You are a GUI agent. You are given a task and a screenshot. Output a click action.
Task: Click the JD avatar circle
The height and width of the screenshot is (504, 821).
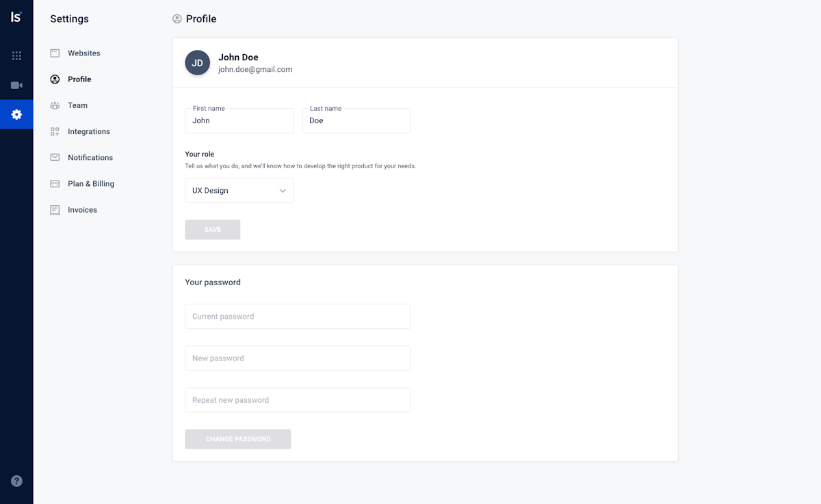point(197,63)
